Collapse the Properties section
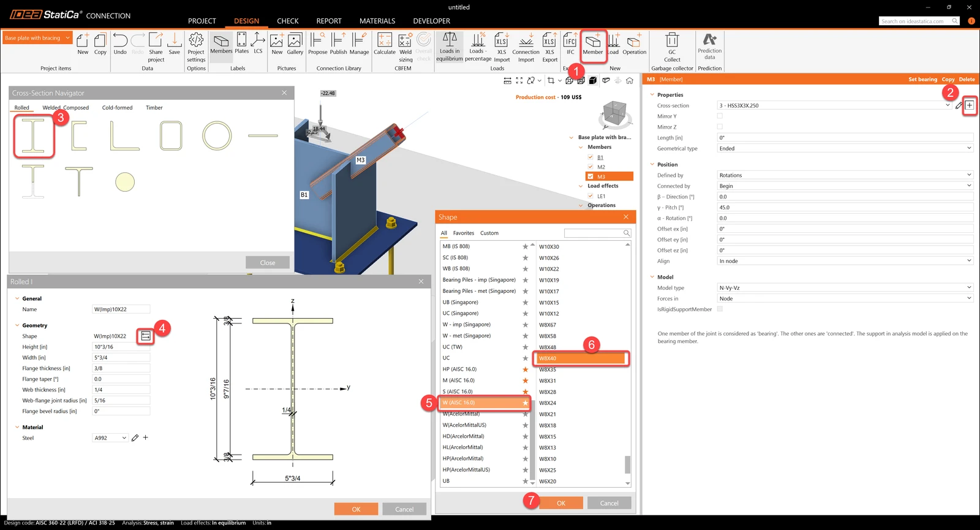Screen dimensions: 980x530 click(x=652, y=95)
